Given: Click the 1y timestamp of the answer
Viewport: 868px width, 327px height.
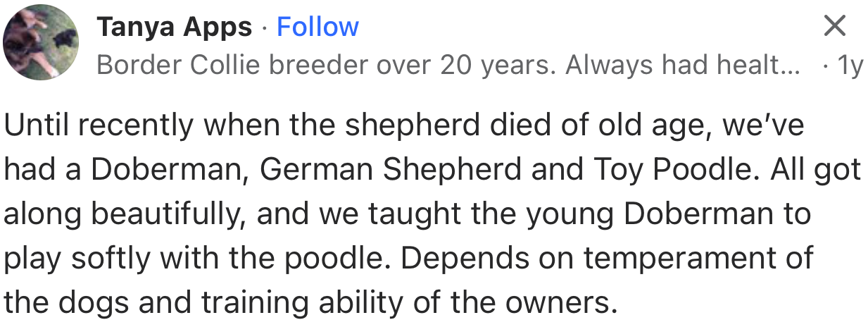Looking at the screenshot, I should coord(850,66).
